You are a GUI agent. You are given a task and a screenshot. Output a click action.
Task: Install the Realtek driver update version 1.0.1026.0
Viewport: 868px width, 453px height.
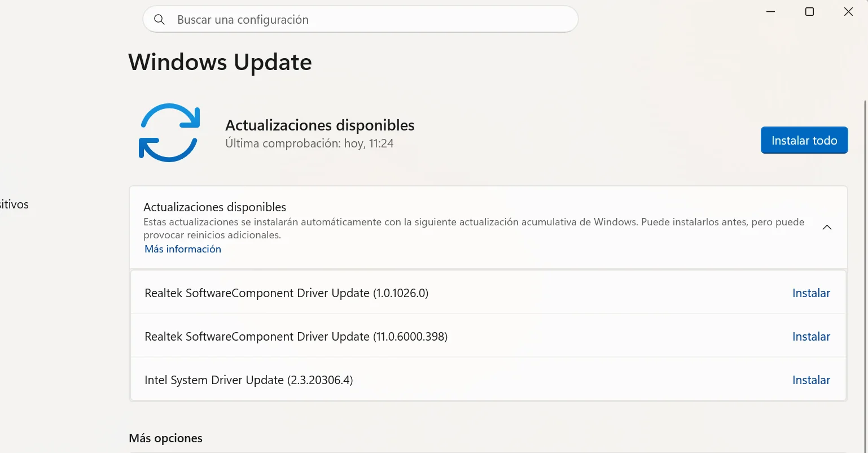(x=811, y=293)
